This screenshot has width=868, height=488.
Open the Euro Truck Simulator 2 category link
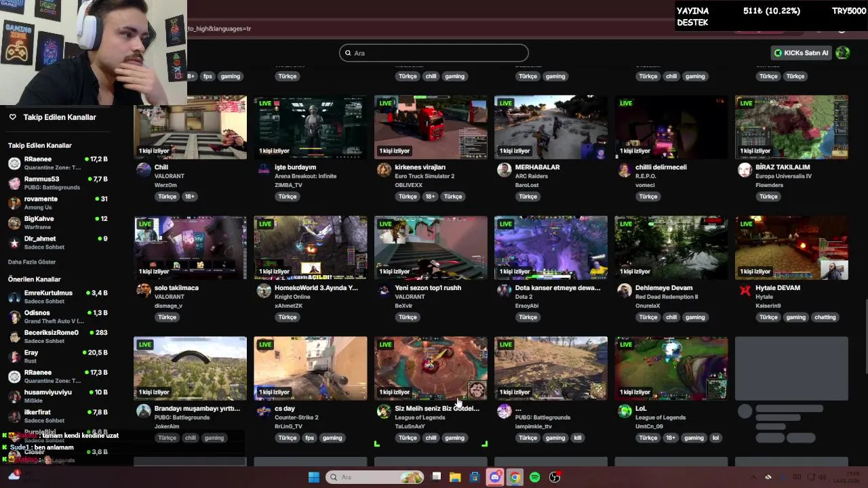(x=425, y=176)
